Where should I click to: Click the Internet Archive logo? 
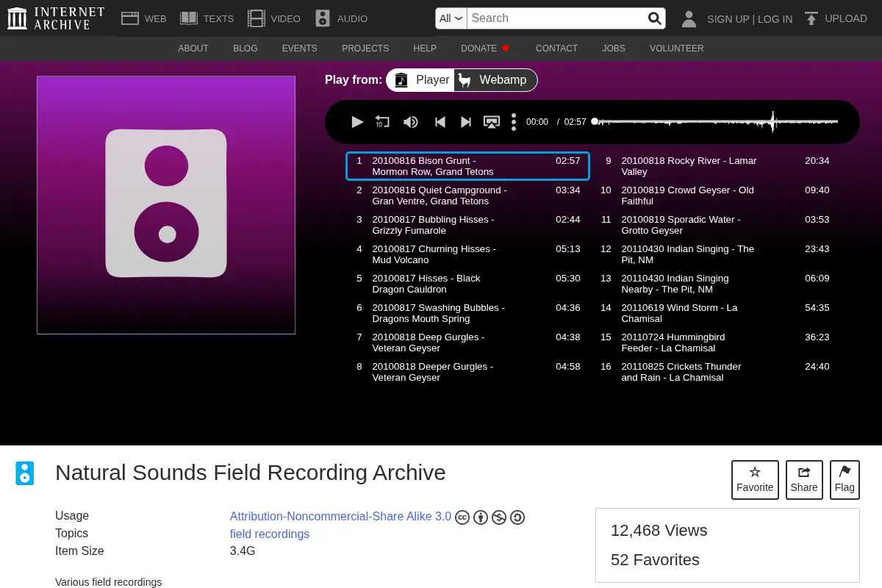[56, 18]
